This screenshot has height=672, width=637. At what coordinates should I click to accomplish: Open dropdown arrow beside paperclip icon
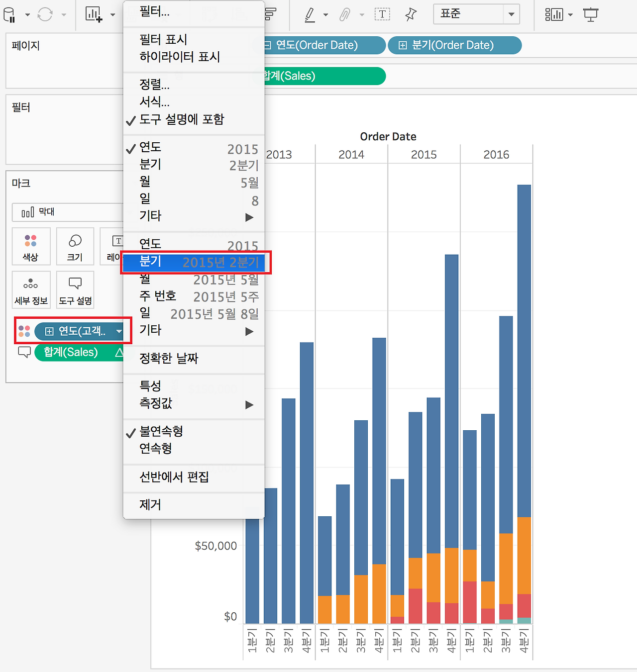(x=362, y=15)
